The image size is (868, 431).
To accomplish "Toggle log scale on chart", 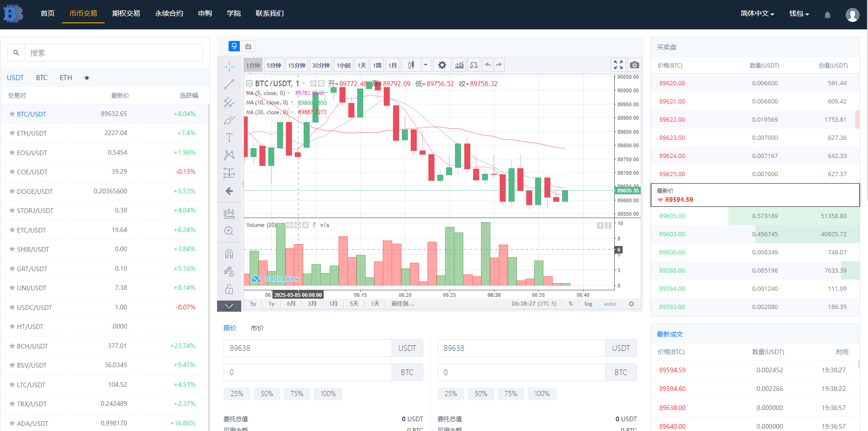I will [x=588, y=304].
